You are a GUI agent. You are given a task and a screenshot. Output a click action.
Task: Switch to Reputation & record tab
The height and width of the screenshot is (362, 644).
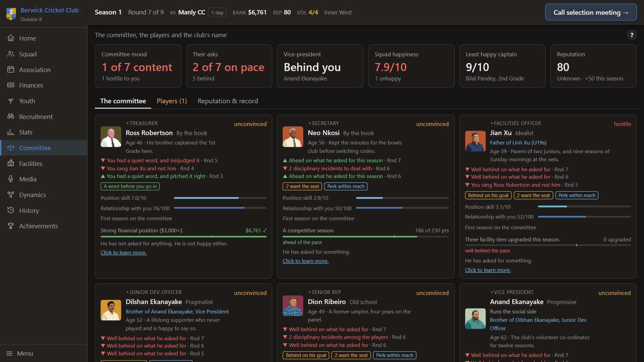pyautogui.click(x=228, y=101)
